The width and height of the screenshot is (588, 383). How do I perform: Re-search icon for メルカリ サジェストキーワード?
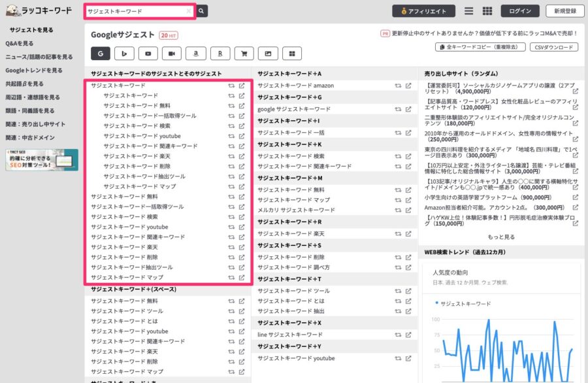[398, 210]
